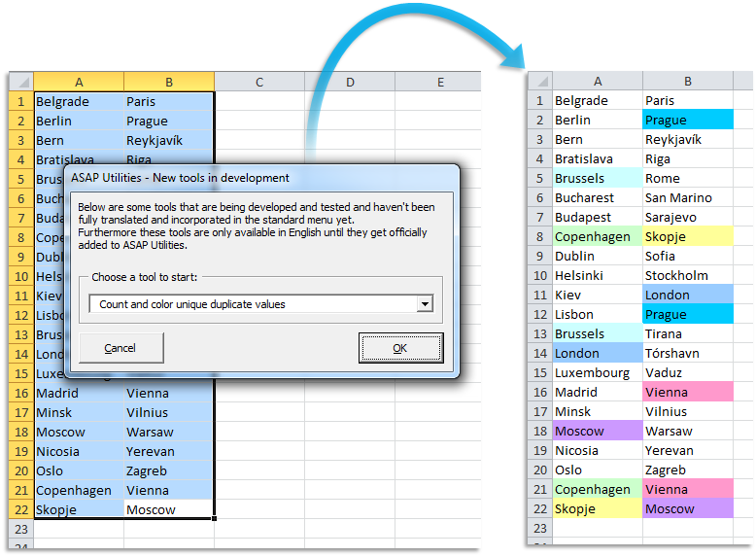Click yellow 'Skopje' in right sheet row 22
Viewport: 756px width, 557px height.
pos(598,508)
